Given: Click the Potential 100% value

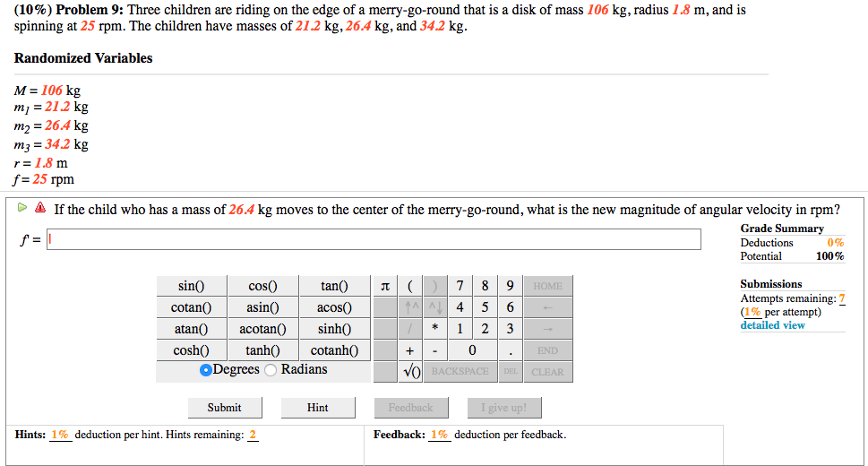Looking at the screenshot, I should tap(829, 256).
